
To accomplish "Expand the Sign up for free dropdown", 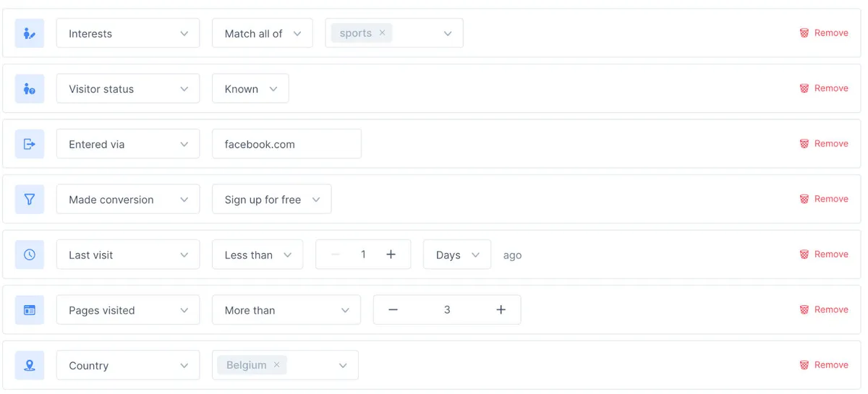I will point(271,200).
